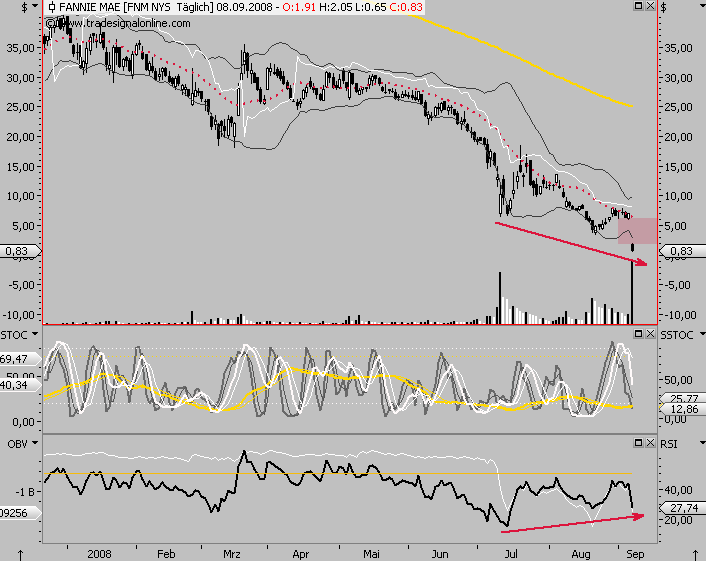Click the 2008 label on the time axis

[100, 554]
